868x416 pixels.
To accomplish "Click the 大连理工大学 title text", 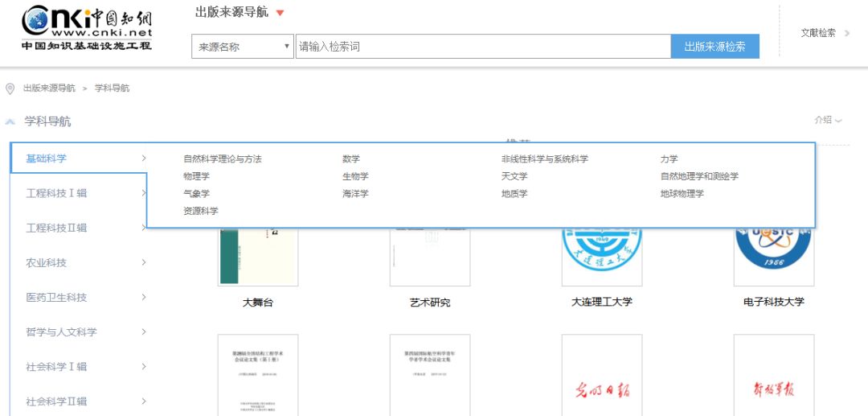I will [x=602, y=303].
